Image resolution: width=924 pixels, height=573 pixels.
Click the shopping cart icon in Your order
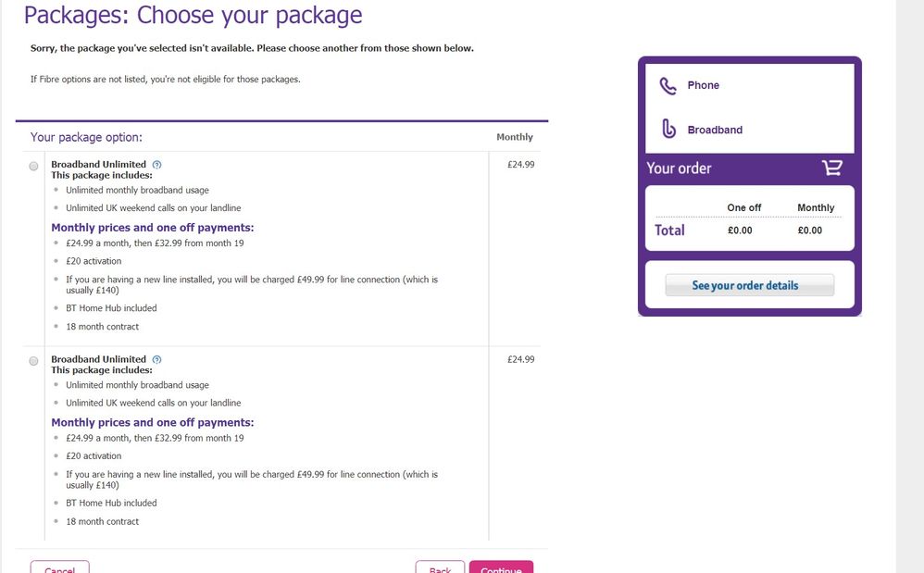832,168
